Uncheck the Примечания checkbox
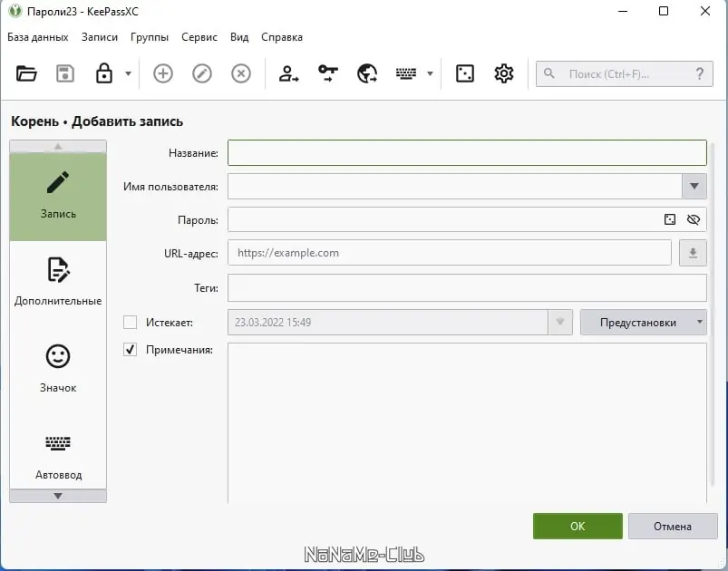 tap(130, 350)
